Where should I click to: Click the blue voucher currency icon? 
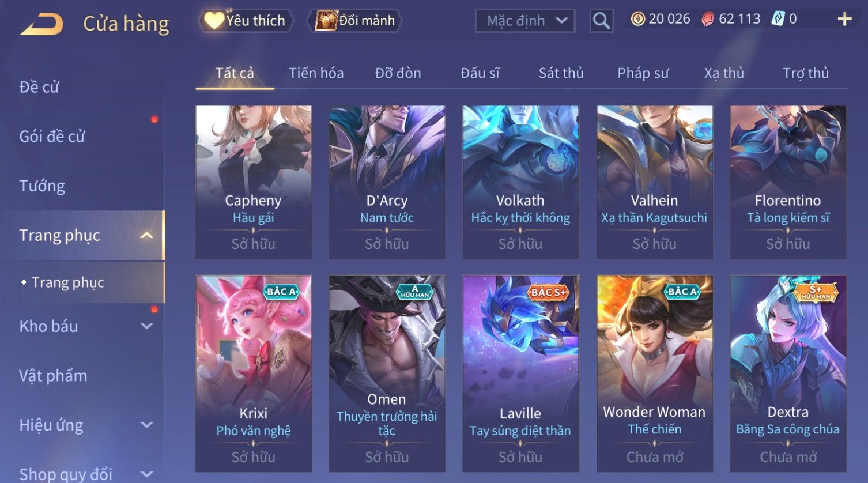[778, 19]
